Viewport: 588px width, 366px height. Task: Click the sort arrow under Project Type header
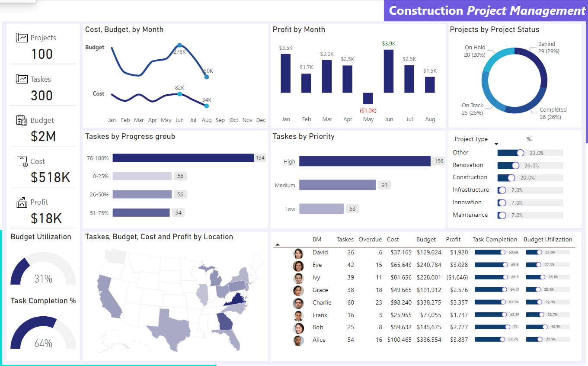click(496, 144)
